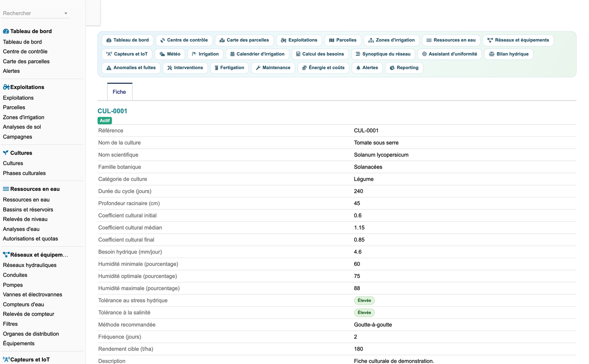The width and height of the screenshot is (589, 364).
Task: Open Alertes link in the sidebar
Action: [x=11, y=71]
